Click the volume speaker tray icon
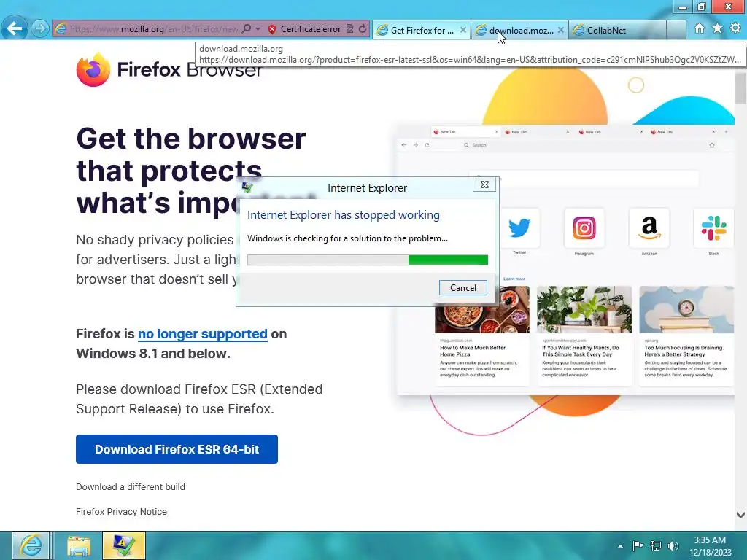 pyautogui.click(x=673, y=545)
